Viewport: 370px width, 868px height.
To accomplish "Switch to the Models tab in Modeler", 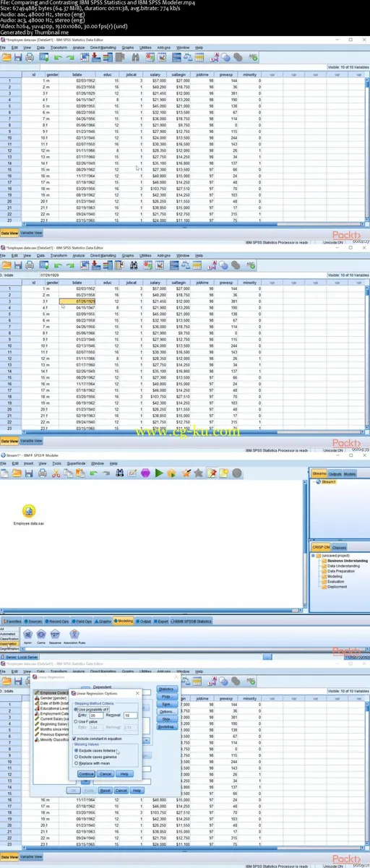I will 349,473.
